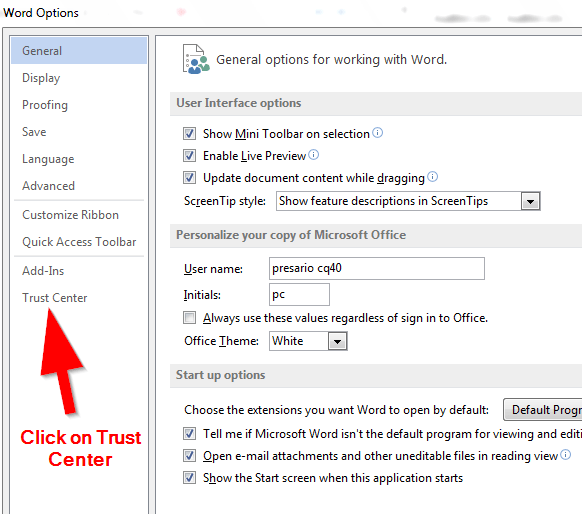Toggle Show Mini Toolbar on selection checkbox
Screen dimensions: 582x514
[189, 133]
